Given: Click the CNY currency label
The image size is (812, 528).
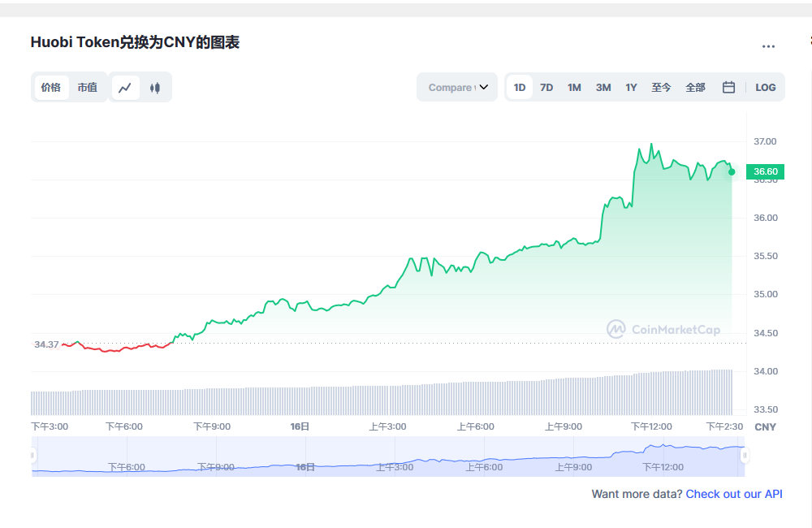Looking at the screenshot, I should (x=766, y=427).
